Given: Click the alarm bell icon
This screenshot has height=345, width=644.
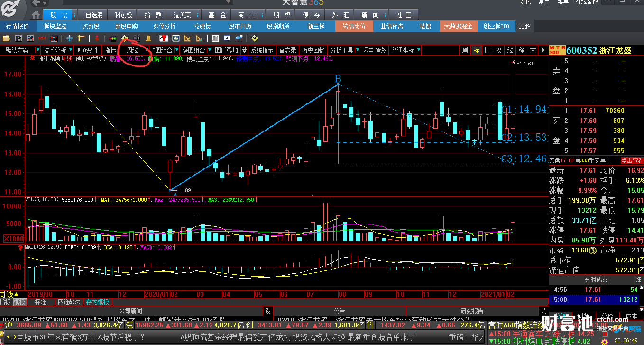Looking at the screenshot, I should coord(148,38).
